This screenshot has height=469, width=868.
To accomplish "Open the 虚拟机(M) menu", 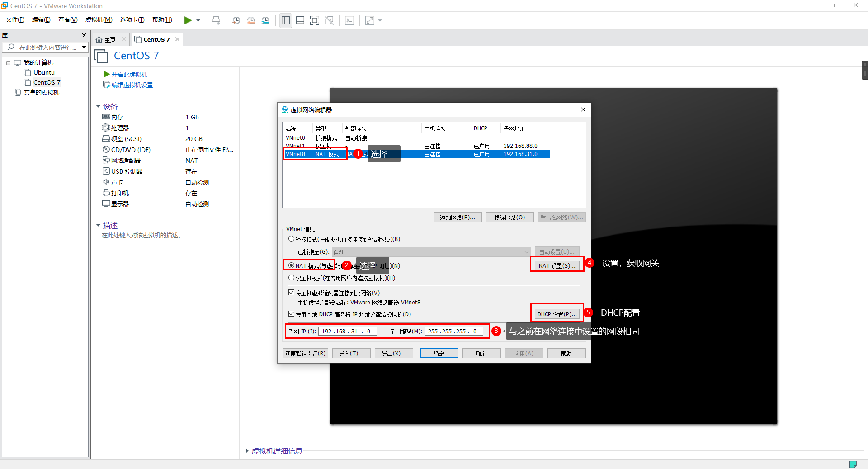I will point(99,20).
